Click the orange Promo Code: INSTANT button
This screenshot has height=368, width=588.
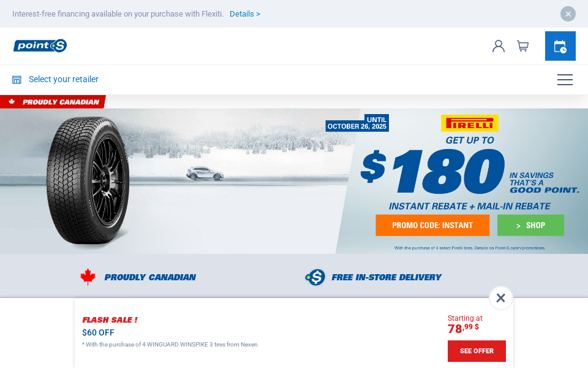pos(432,225)
